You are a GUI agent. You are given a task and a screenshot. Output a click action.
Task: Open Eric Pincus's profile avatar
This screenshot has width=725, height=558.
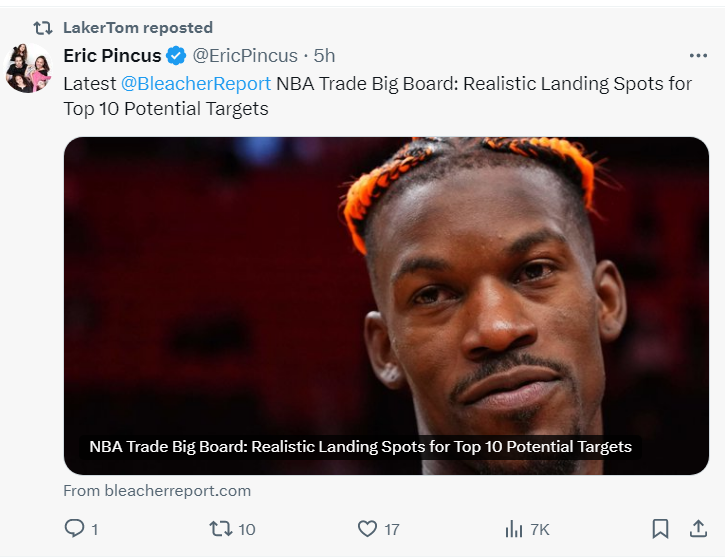(29, 68)
